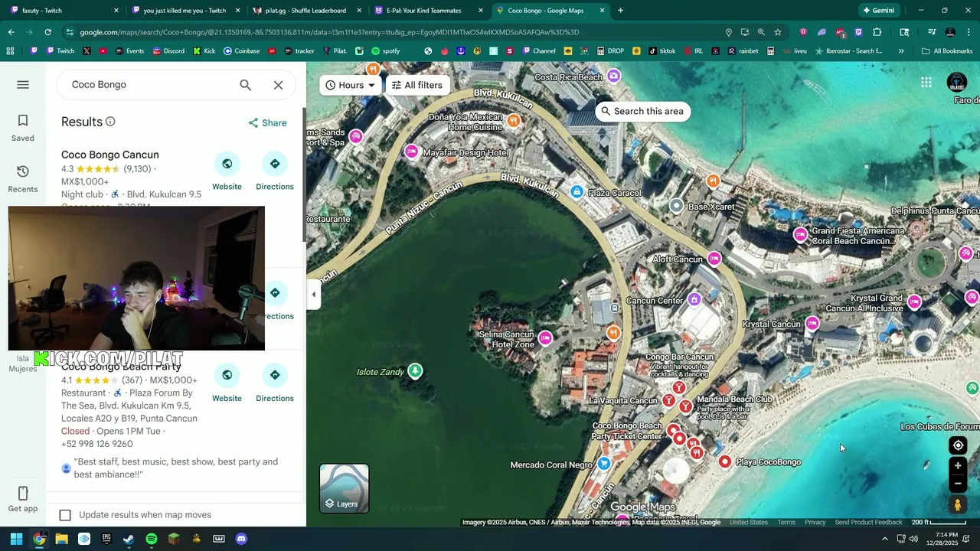Open Windows Start menu

(16, 539)
